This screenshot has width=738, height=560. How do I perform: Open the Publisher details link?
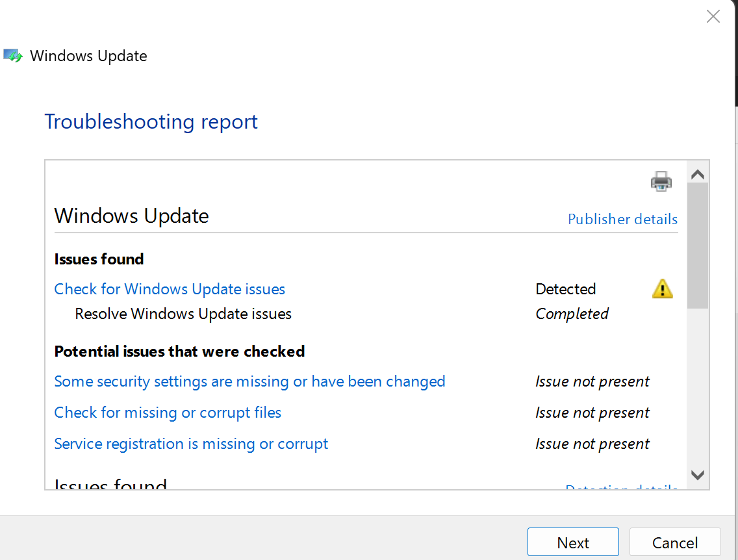(x=622, y=219)
